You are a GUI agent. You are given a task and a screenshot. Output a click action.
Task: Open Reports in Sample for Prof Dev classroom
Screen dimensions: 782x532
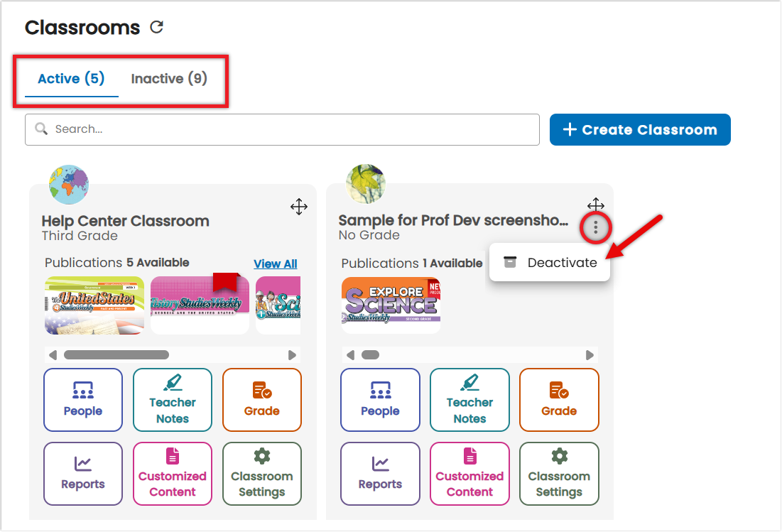pos(380,474)
